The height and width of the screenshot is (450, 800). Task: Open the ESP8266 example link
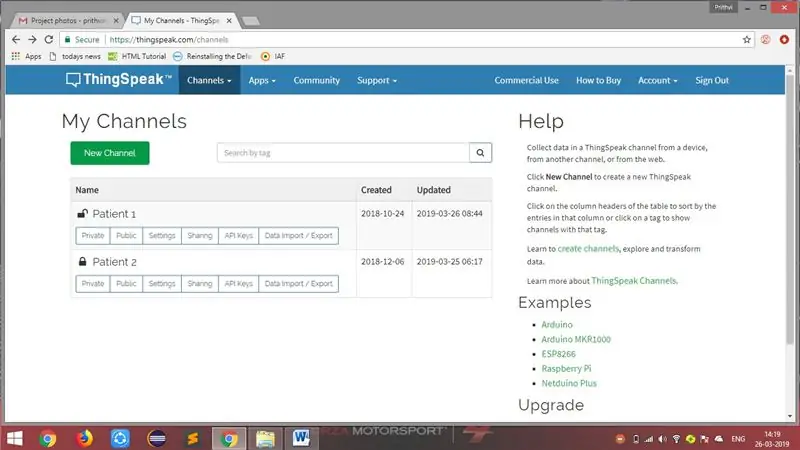pos(558,354)
